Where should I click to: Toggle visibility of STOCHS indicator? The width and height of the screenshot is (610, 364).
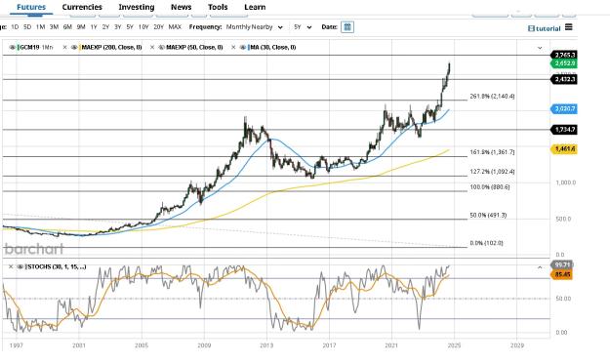point(20,266)
